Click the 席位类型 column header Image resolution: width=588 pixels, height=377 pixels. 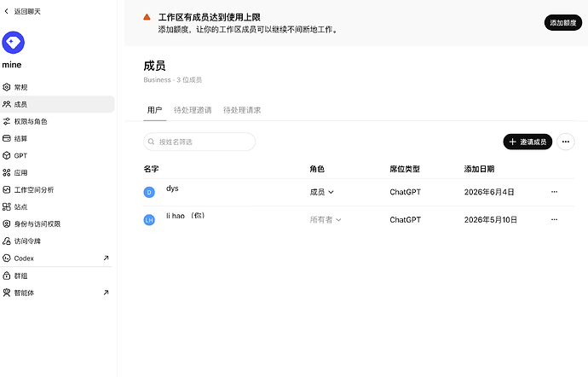(x=405, y=169)
